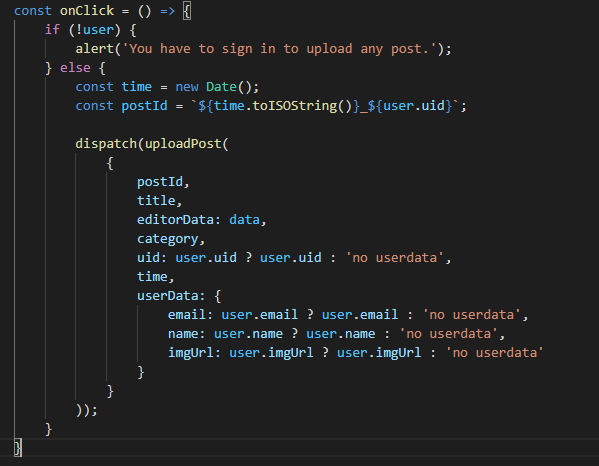Viewport: 599px width, 466px height.
Task: Click the dispatch function call
Action: tap(106, 144)
